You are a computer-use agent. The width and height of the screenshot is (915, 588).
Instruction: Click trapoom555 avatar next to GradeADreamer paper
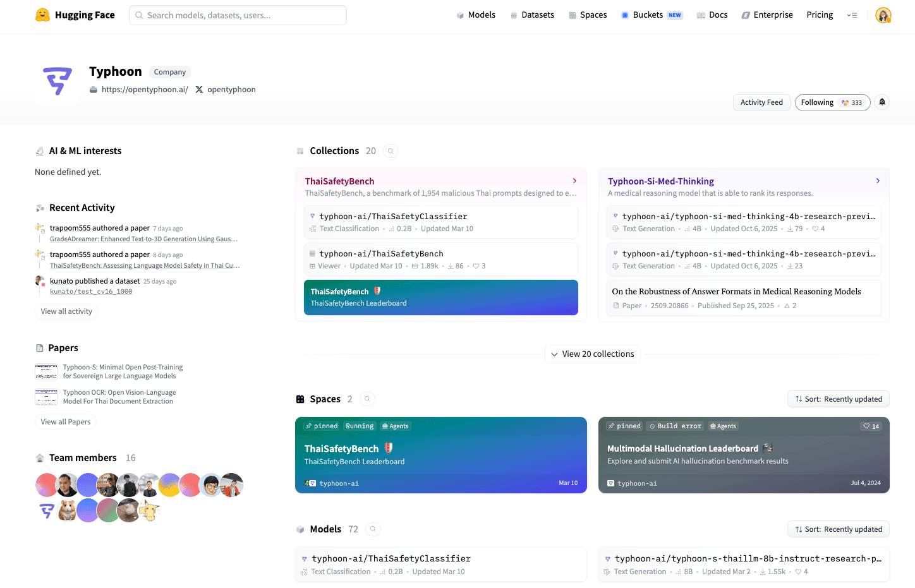tap(39, 228)
